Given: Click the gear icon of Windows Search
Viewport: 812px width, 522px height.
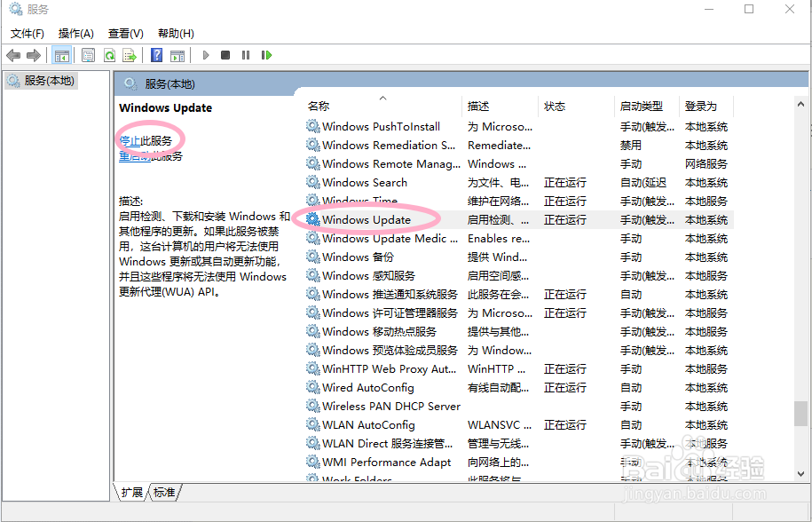Looking at the screenshot, I should point(312,182).
